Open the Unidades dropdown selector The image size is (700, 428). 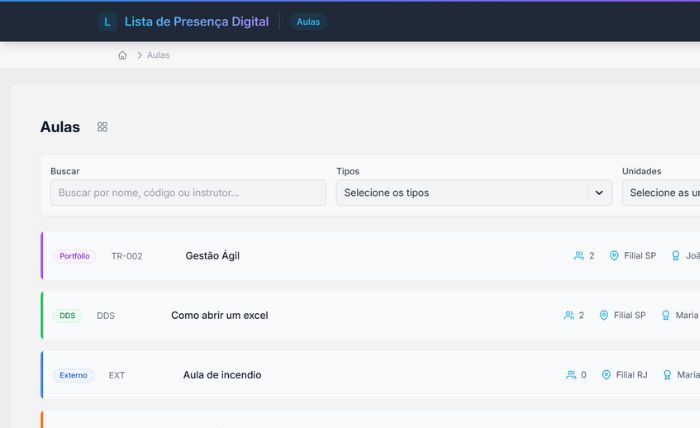click(660, 192)
